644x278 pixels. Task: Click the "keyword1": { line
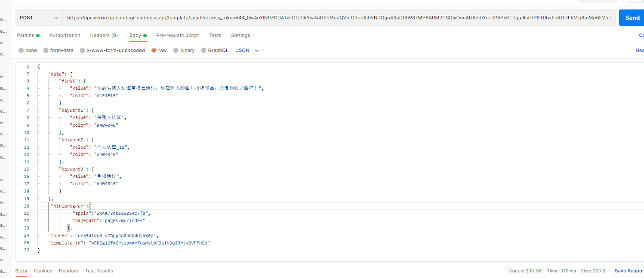pyautogui.click(x=76, y=110)
